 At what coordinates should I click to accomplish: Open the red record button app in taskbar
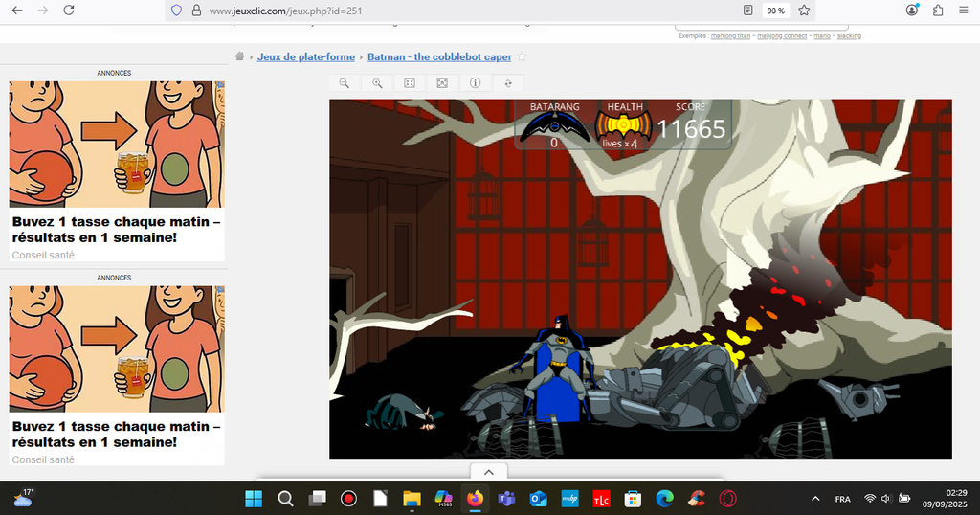348,499
